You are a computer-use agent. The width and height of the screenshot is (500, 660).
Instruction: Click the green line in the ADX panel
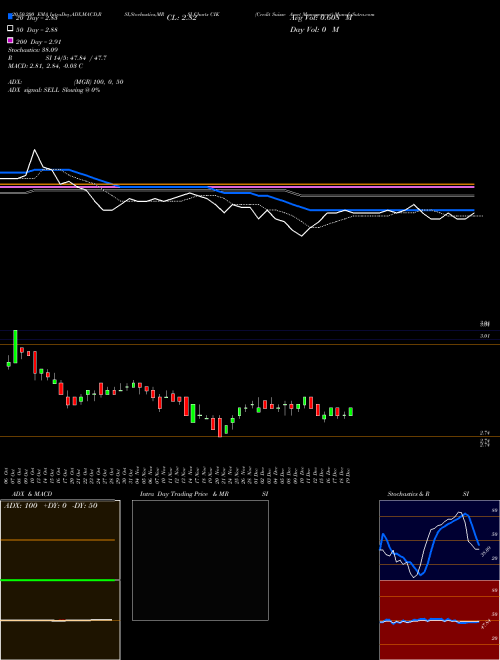click(x=60, y=580)
